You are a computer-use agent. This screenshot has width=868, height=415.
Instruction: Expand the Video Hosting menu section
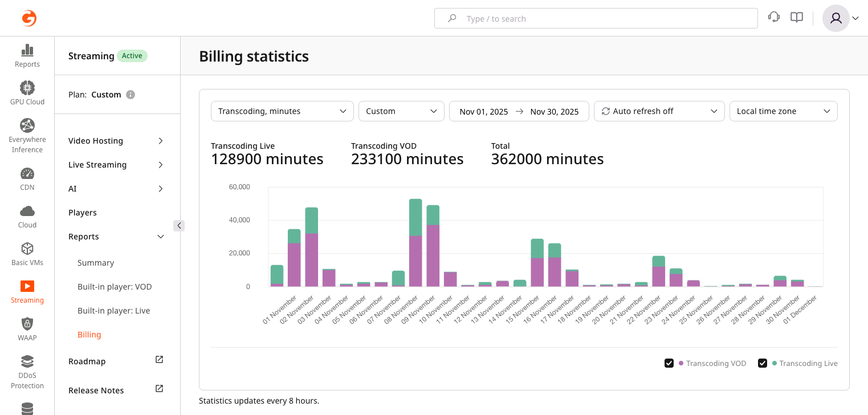point(116,141)
